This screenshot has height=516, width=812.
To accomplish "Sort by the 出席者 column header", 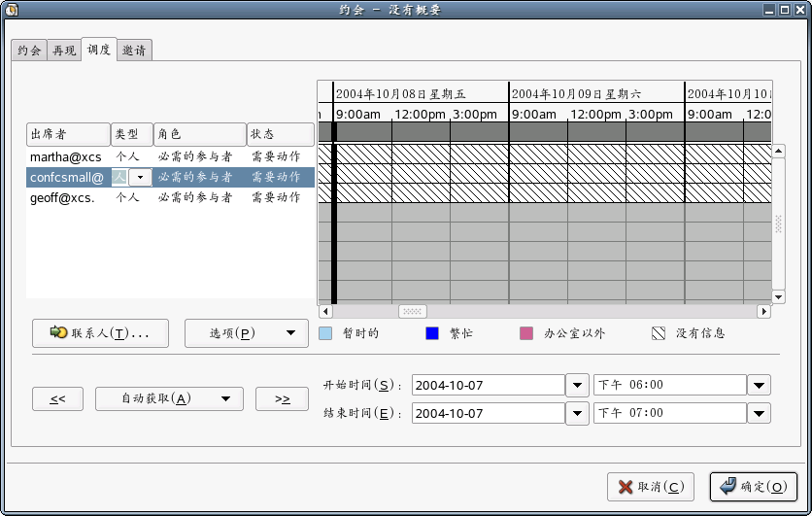I will click(68, 134).
